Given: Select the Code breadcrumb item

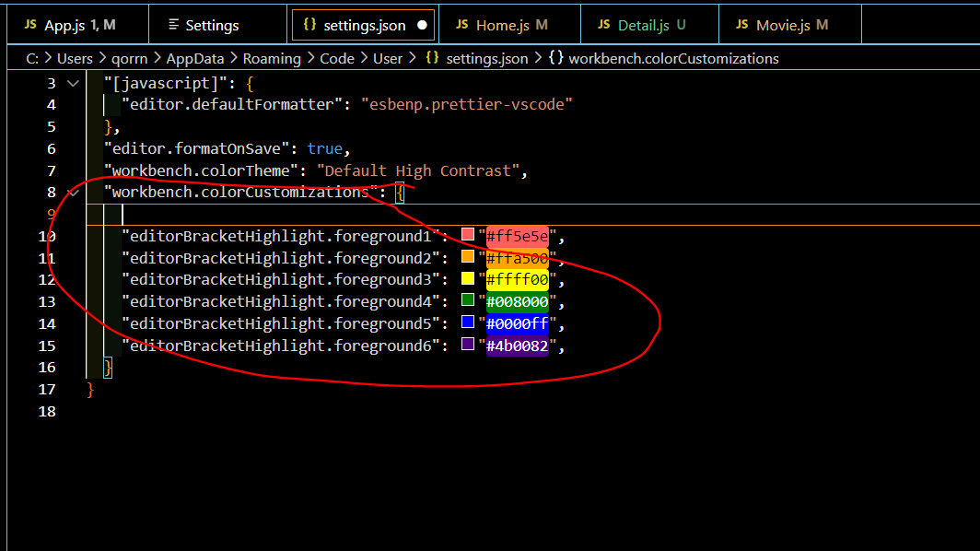Looking at the screenshot, I should point(336,58).
